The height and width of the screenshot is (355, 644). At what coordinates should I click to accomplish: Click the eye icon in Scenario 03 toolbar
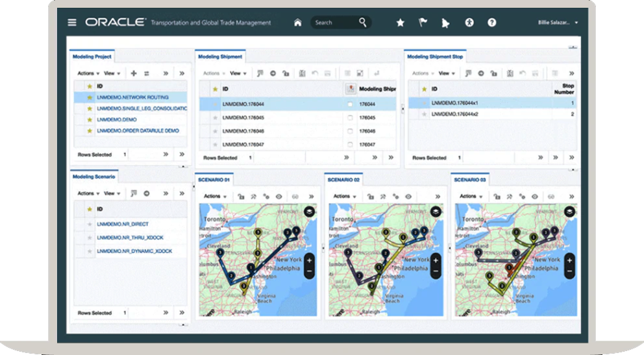point(535,197)
